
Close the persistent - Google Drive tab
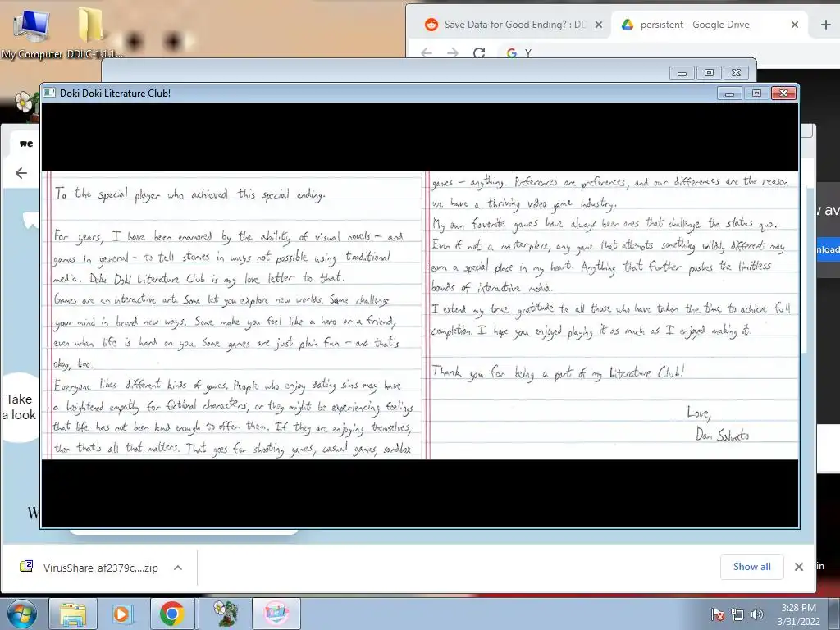click(x=794, y=25)
